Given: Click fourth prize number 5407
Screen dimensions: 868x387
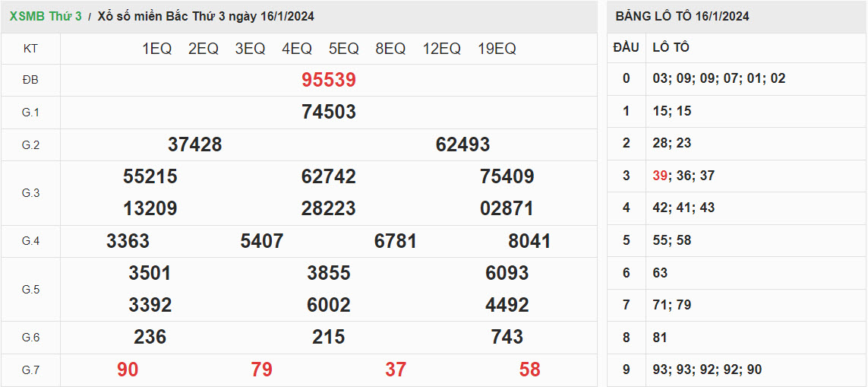Looking at the screenshot, I should (x=261, y=241).
